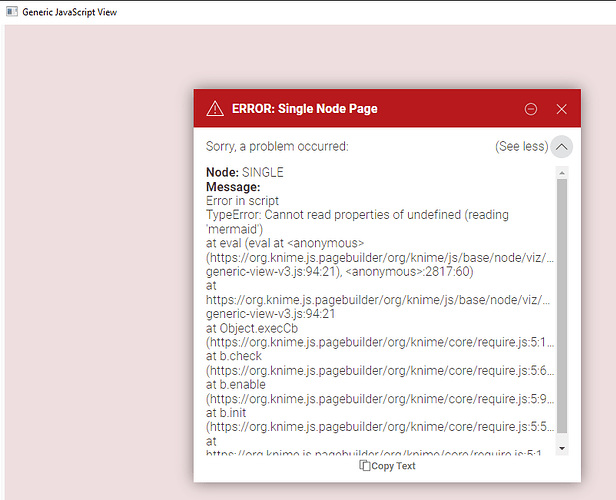Select the "Node: SINGLE" line
The height and width of the screenshot is (500, 616).
pos(245,172)
